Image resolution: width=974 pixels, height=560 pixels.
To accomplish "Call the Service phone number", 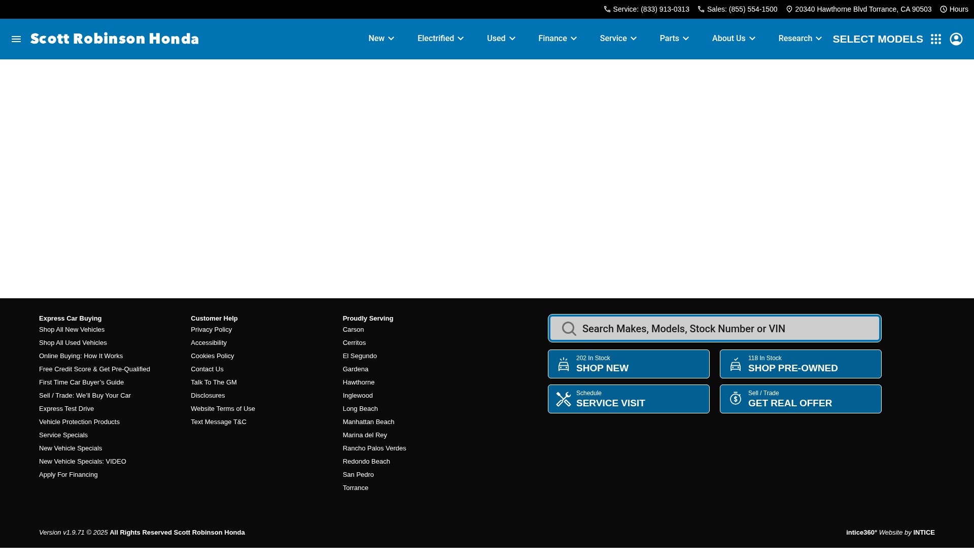I will (651, 9).
